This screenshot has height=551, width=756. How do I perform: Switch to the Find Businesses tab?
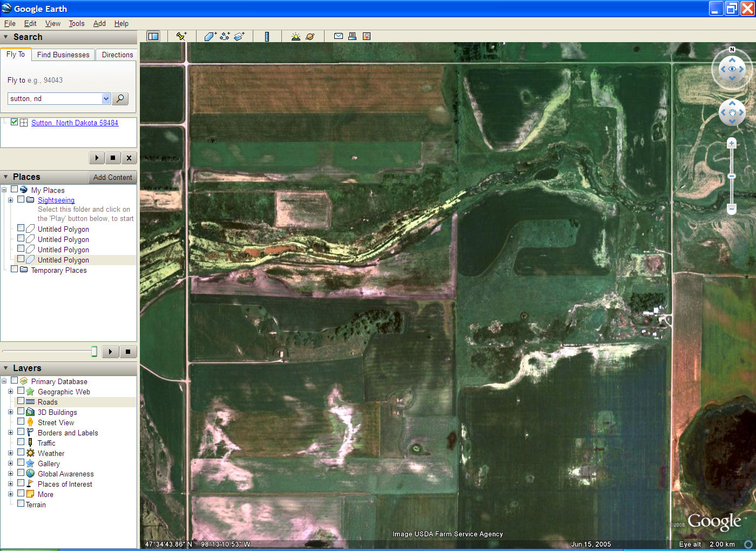tap(63, 55)
